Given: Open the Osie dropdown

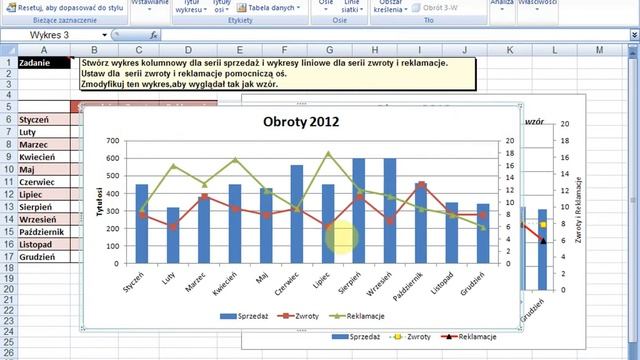Looking at the screenshot, I should (325, 6).
